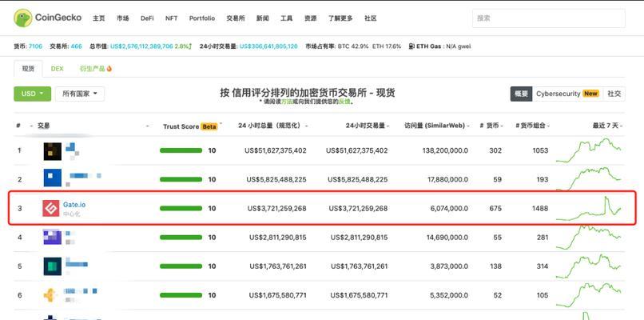Sort by 最近 7 天 column header

[x=606, y=126]
